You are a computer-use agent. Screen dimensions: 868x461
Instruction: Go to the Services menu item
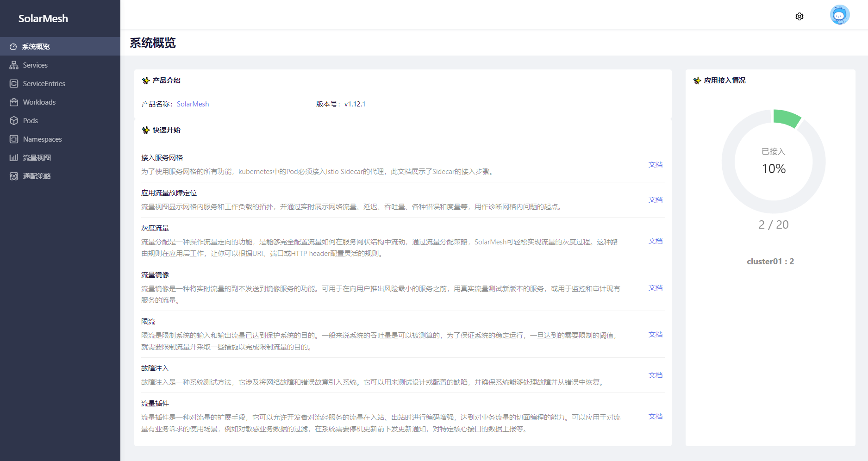60,65
